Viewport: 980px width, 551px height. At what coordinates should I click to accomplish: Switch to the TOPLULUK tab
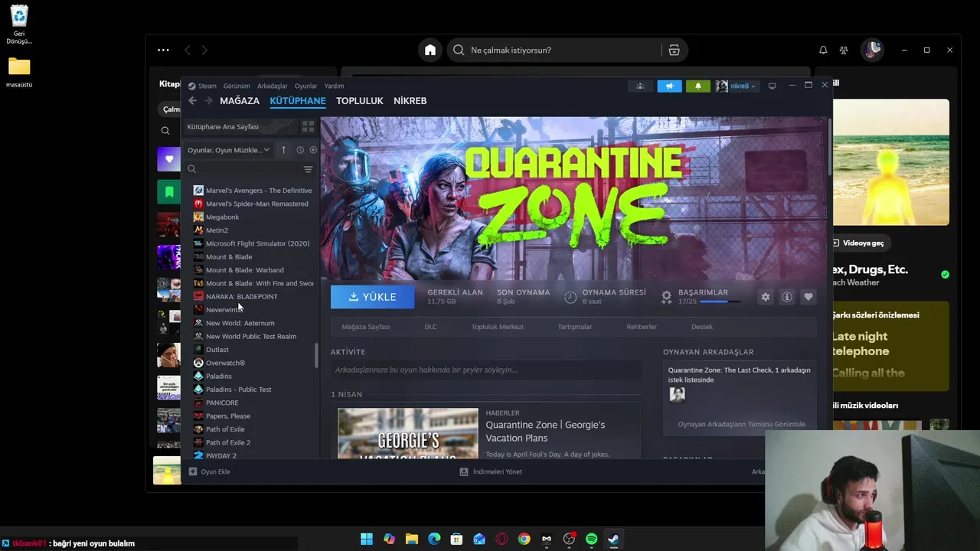(360, 101)
